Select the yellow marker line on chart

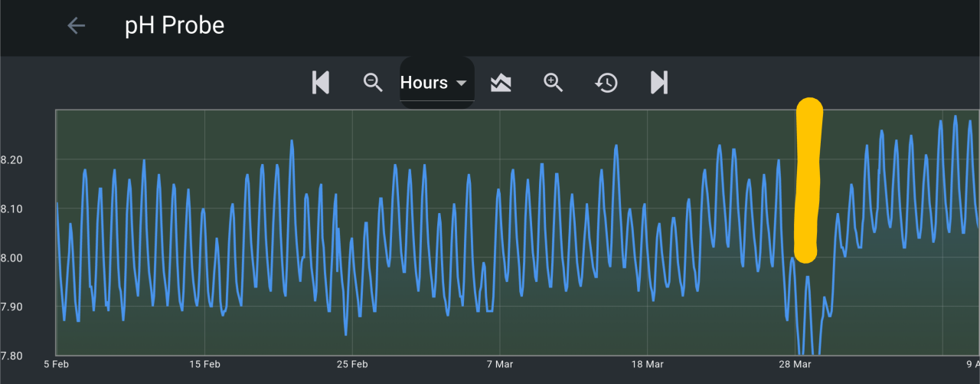pos(807,180)
